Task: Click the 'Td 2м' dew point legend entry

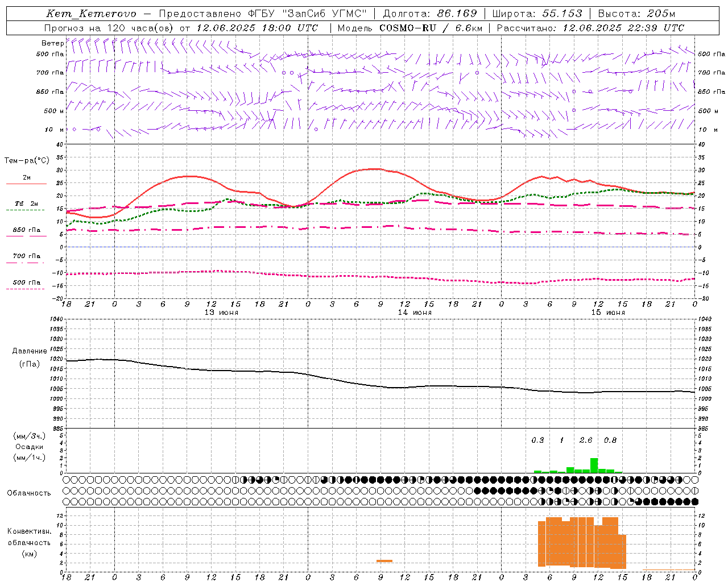Action: (26, 203)
